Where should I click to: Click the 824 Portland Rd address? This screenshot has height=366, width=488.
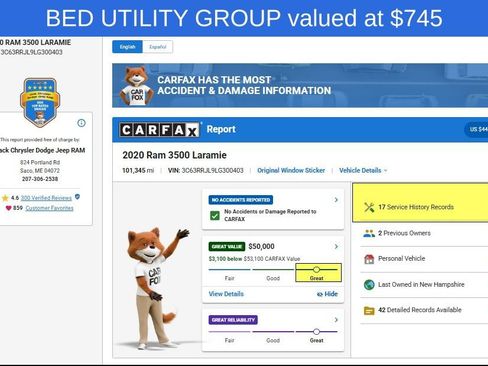coord(40,162)
